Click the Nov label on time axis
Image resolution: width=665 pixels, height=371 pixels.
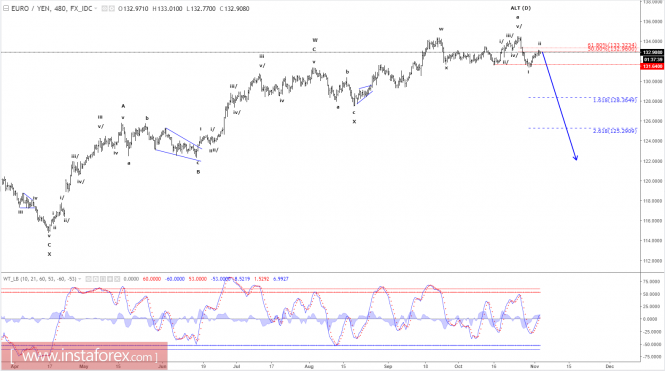click(534, 366)
